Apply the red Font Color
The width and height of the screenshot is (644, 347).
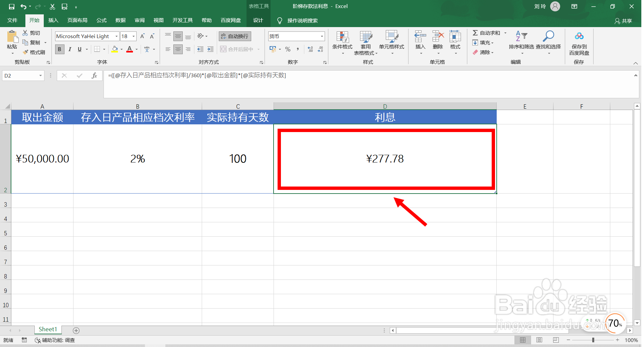pyautogui.click(x=130, y=49)
